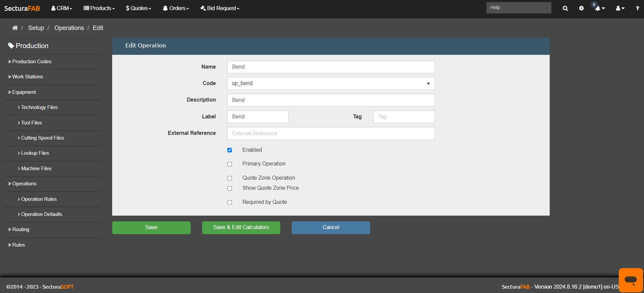Click the External Reference input field
Screen dimensions: 644x293
coord(331,134)
